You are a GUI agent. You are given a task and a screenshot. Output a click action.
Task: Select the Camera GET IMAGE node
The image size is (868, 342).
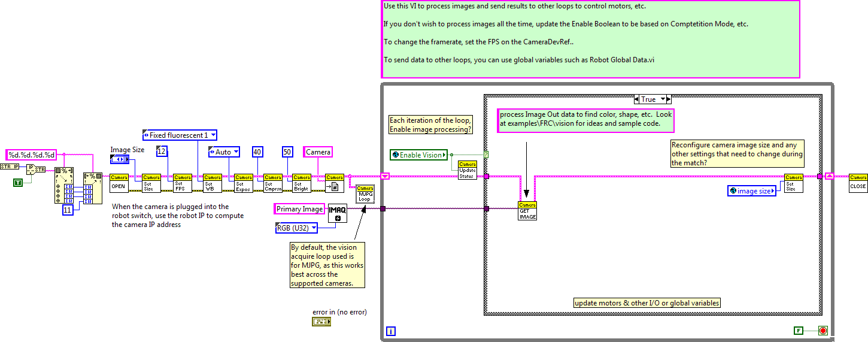pos(527,211)
